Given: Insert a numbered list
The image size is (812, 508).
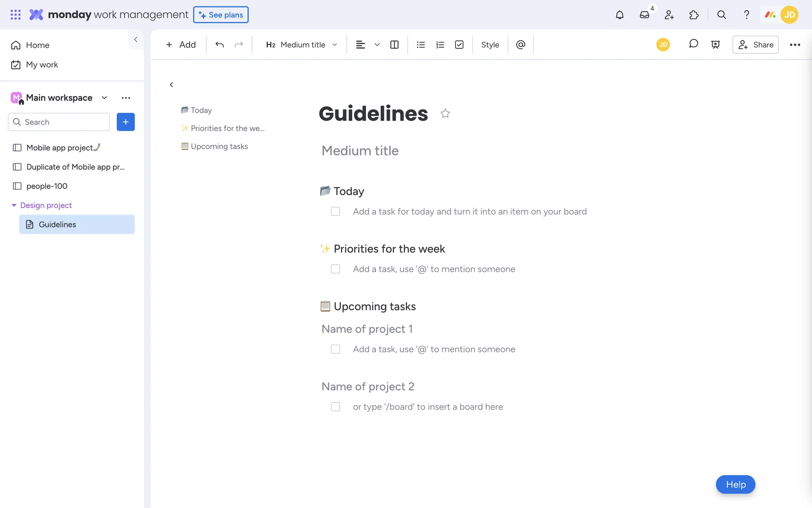Looking at the screenshot, I should pos(440,44).
